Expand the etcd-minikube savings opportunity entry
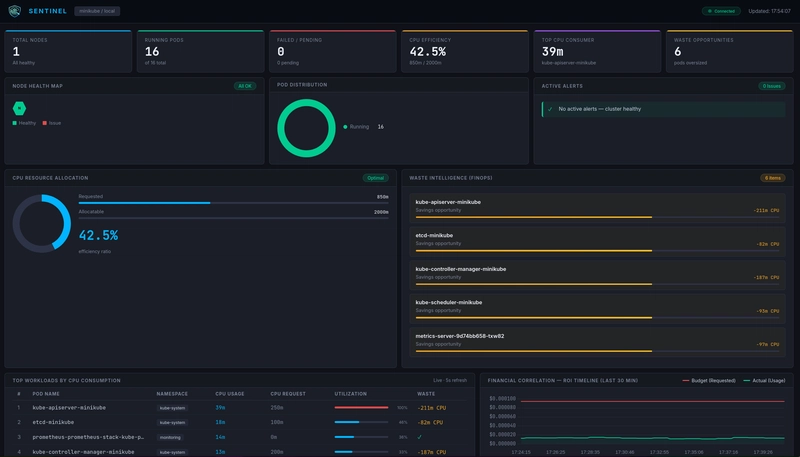Image resolution: width=800 pixels, height=457 pixels. point(592,239)
